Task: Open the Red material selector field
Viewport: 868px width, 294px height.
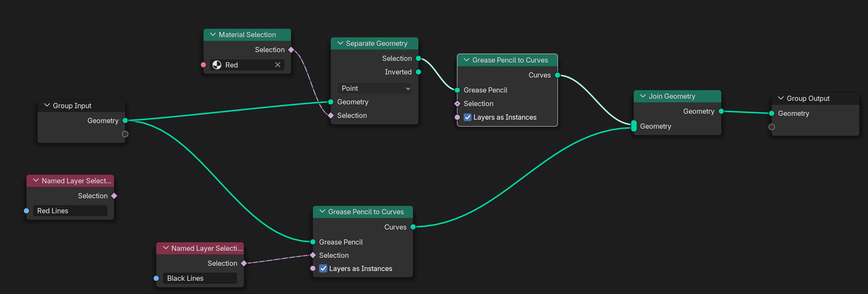Action: pos(247,65)
